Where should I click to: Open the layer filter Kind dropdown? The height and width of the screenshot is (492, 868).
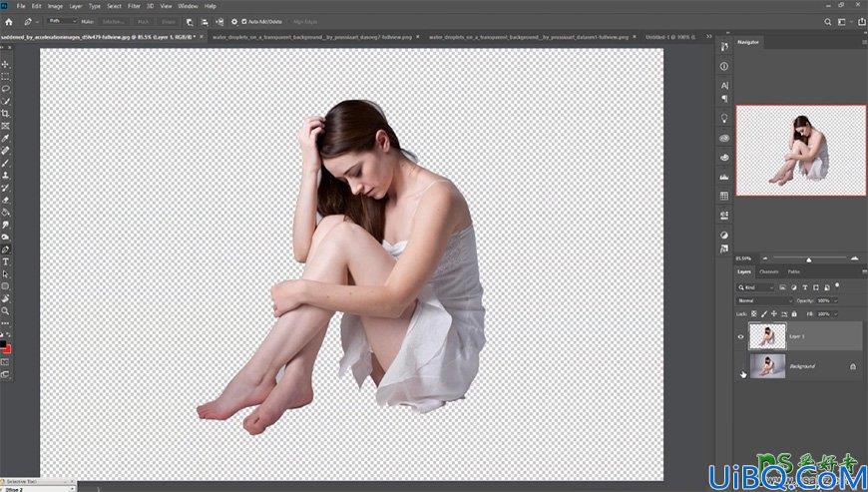click(x=755, y=287)
